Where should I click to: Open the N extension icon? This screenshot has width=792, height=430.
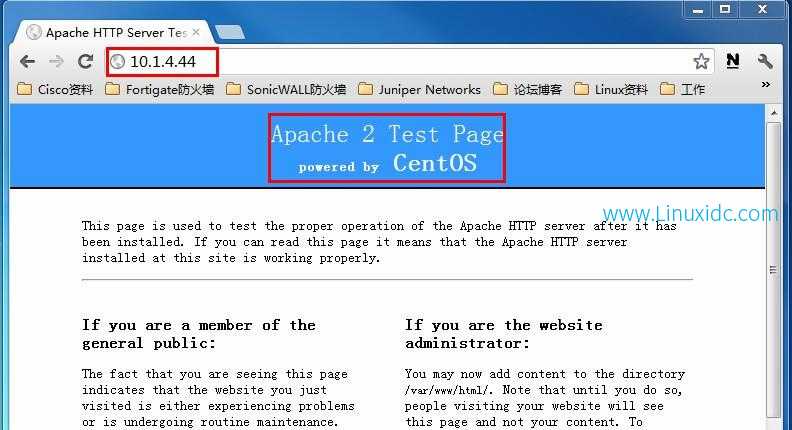click(732, 61)
